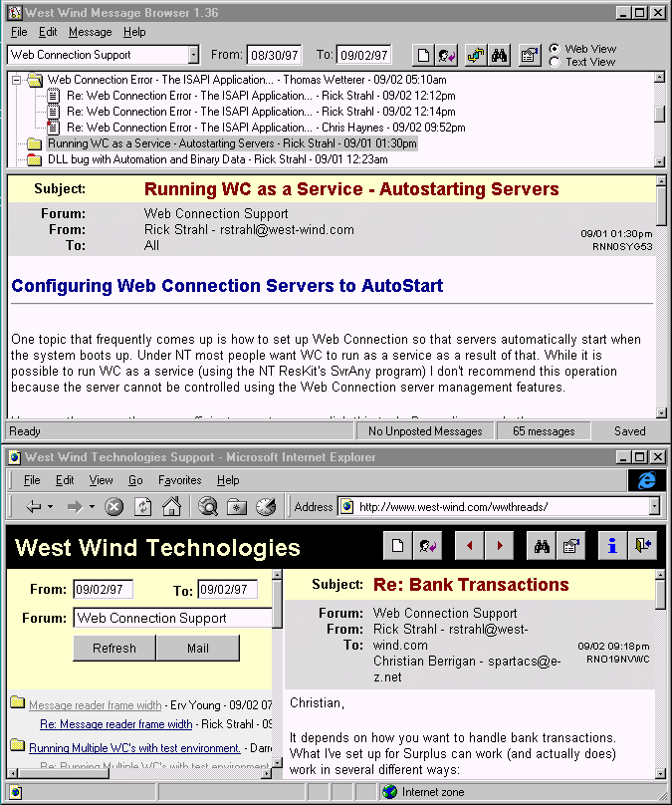Click new message icon on West Wind web page
Viewport: 672px width, 805px height.
(397, 546)
